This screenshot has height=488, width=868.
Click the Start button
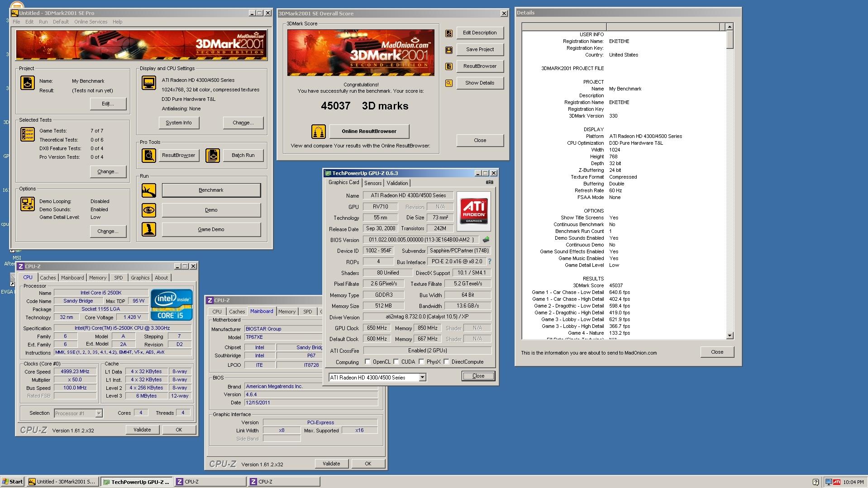(x=13, y=482)
